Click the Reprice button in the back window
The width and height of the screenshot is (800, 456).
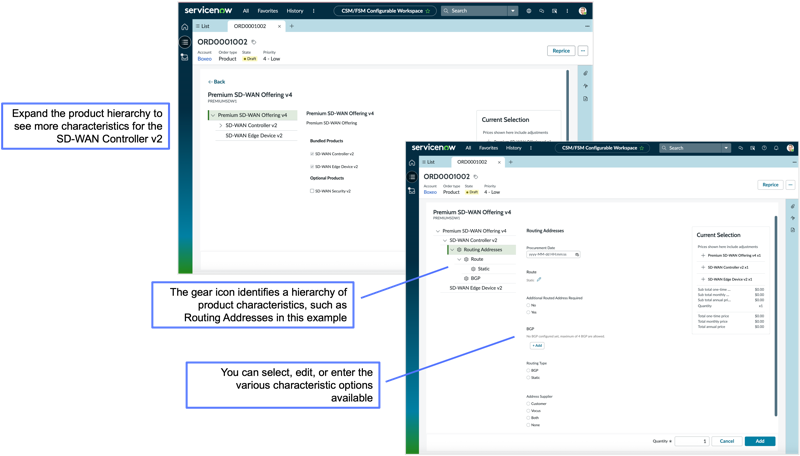[561, 50]
